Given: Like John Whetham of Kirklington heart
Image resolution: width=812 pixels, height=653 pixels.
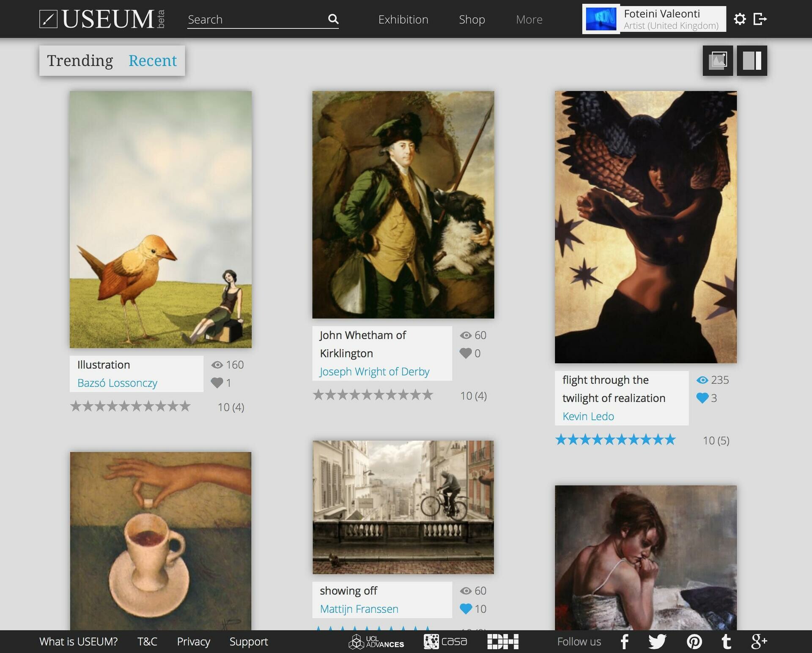Looking at the screenshot, I should click(466, 353).
